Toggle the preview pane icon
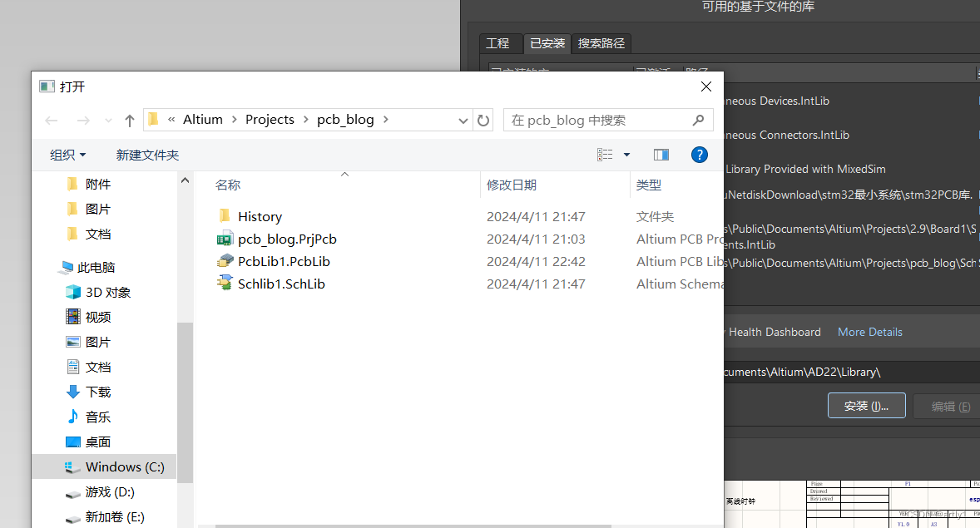This screenshot has height=528, width=980. pyautogui.click(x=661, y=155)
